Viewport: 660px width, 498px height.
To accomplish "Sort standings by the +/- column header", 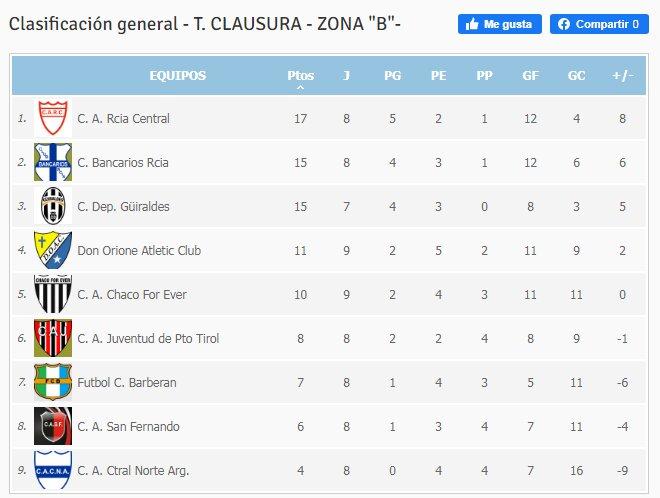I will (x=623, y=76).
